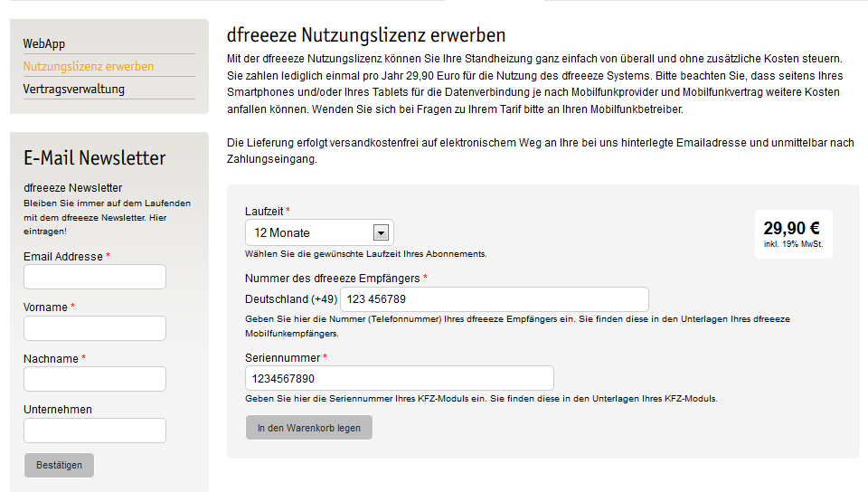The height and width of the screenshot is (492, 868).
Task: Focus the dfreeeze Empfänger phone number field
Action: (x=495, y=299)
